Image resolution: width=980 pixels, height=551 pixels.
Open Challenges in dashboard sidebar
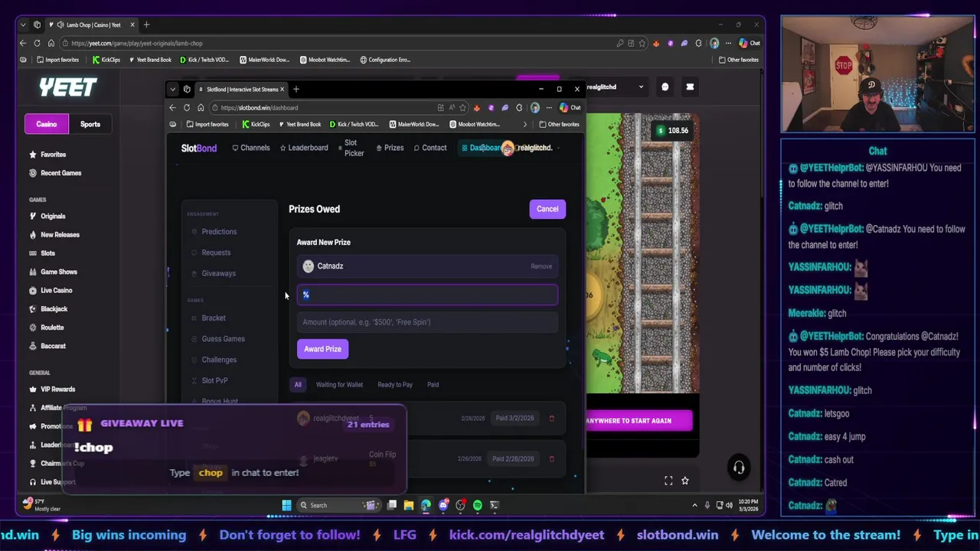(x=219, y=360)
